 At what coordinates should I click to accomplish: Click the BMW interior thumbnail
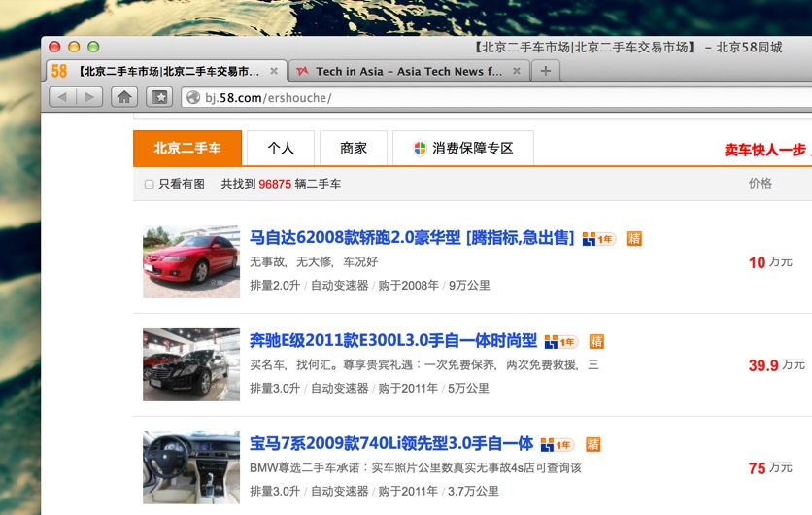pos(191,467)
